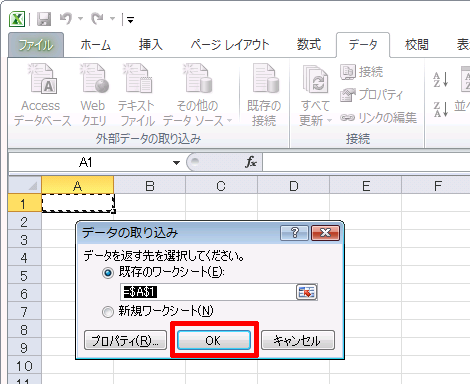Image resolution: width=470 pixels, height=384 pixels.
Task: Open その他のデータ ソース menu
Action: click(197, 96)
